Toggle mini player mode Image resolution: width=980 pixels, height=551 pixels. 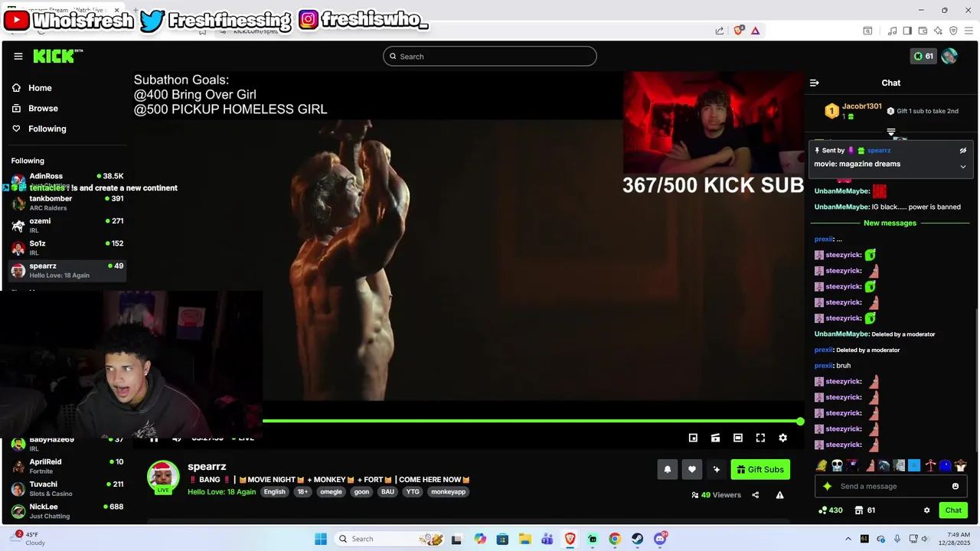693,438
